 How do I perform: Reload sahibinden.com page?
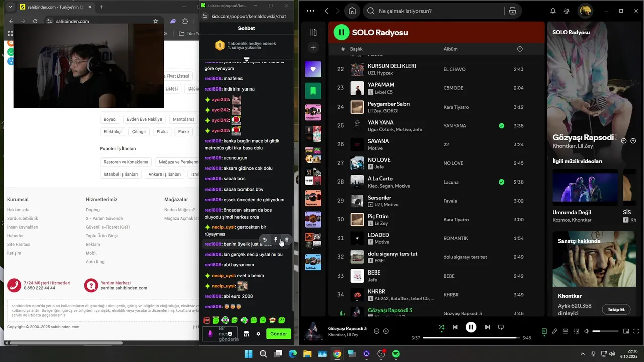click(35, 21)
